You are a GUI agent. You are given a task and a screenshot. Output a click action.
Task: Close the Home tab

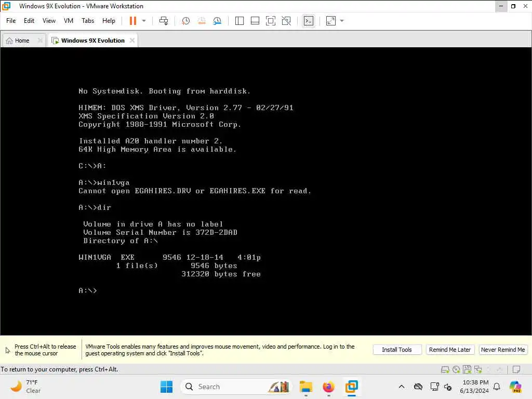pyautogui.click(x=40, y=41)
